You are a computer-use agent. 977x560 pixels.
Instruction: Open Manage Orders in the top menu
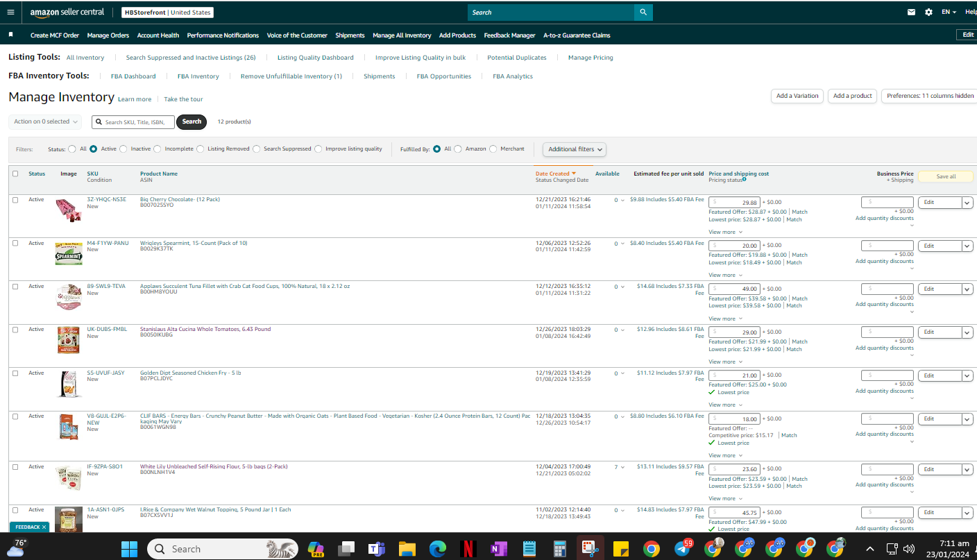click(108, 35)
